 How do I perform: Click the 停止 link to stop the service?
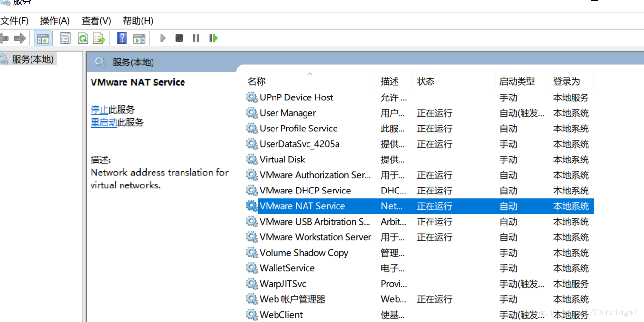tap(99, 110)
